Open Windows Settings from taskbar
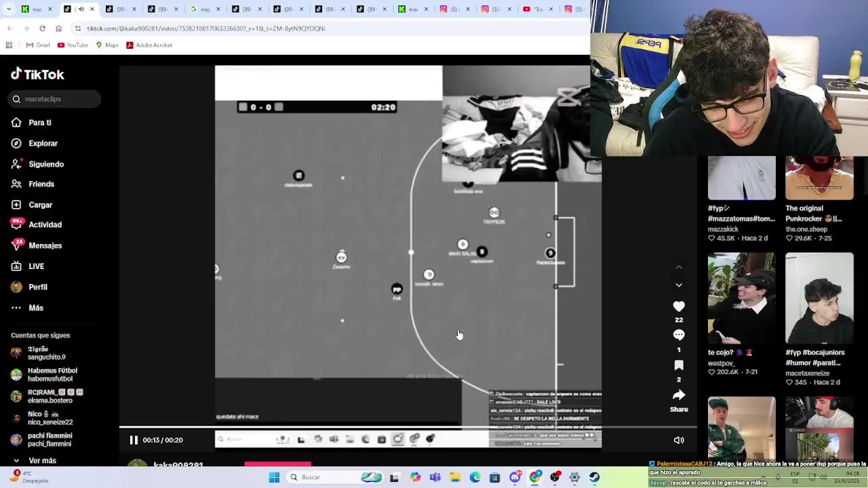 point(574,477)
